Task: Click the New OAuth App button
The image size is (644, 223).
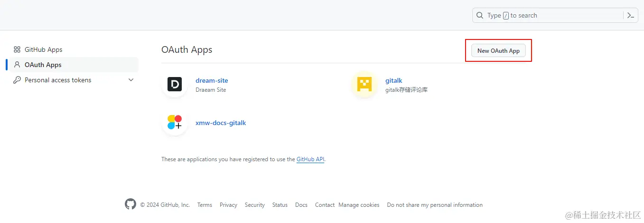Action: coord(498,50)
